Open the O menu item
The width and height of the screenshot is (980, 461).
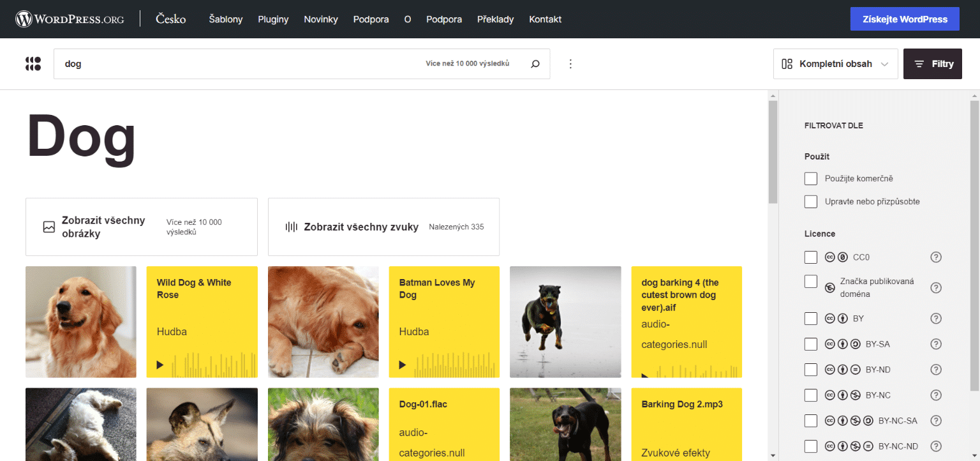[408, 19]
